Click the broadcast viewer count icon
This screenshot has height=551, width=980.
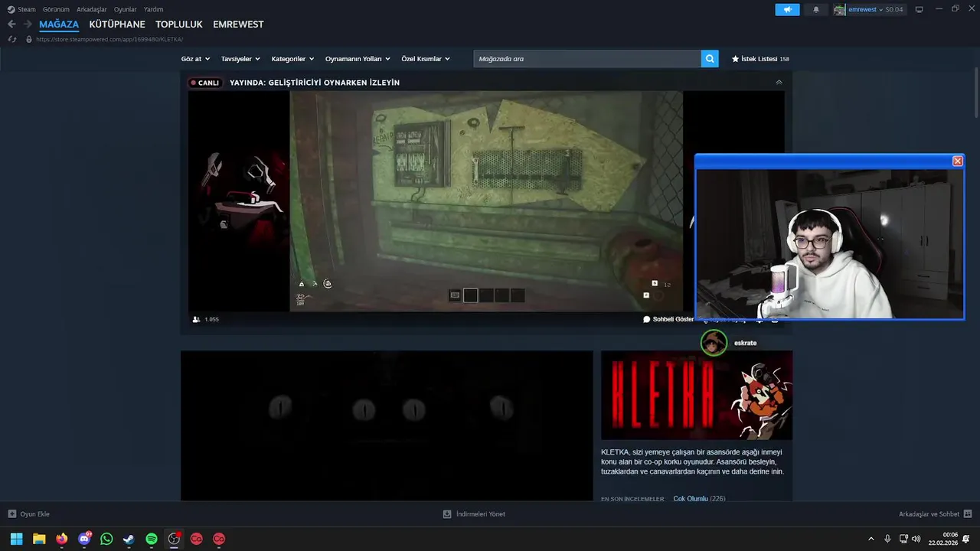click(197, 319)
